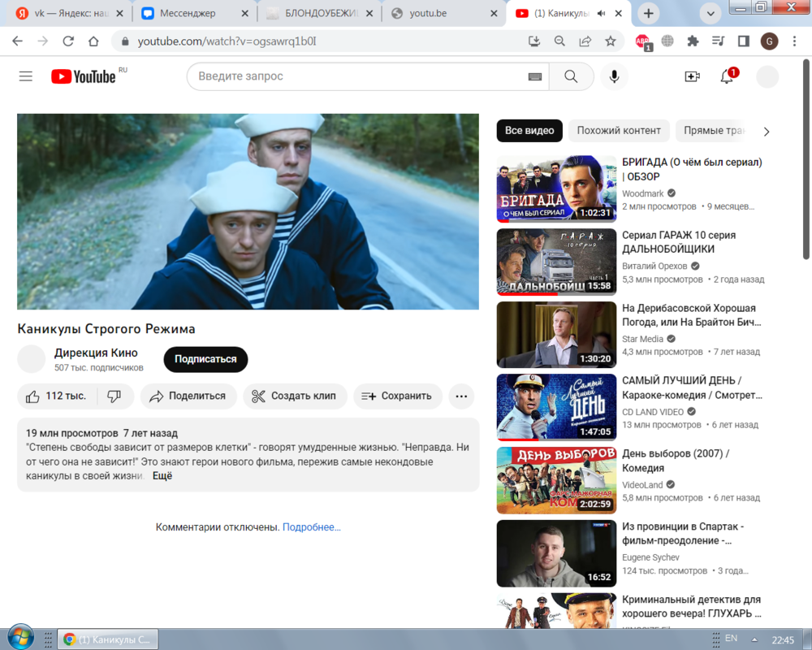Expand description with Ещё
This screenshot has height=650, width=812.
(162, 476)
